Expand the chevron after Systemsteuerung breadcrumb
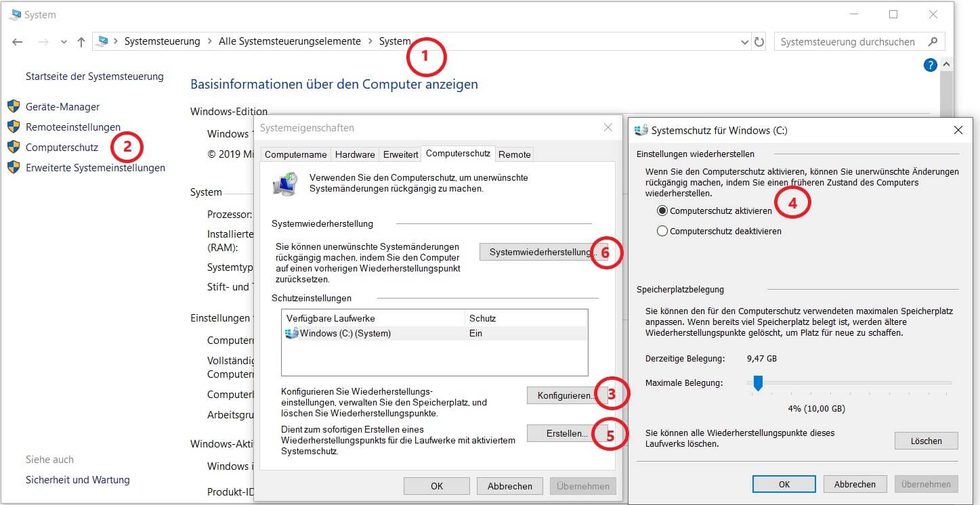Viewport: 980px width, 505px height. pos(209,41)
